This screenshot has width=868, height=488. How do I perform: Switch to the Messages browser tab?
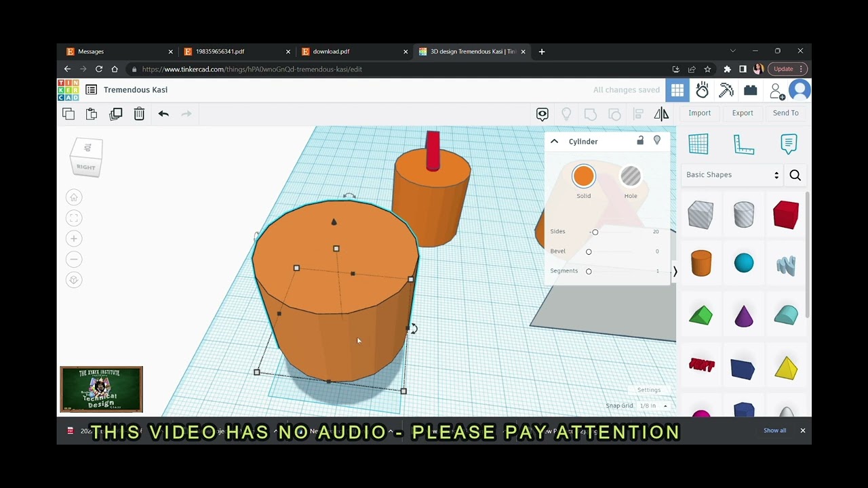coord(120,52)
